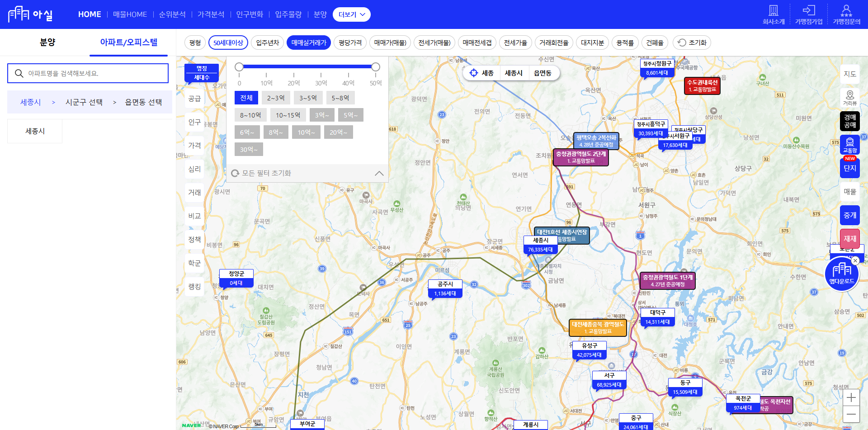Select the 10~15억 price range
This screenshot has height=430, width=868.
[x=288, y=115]
